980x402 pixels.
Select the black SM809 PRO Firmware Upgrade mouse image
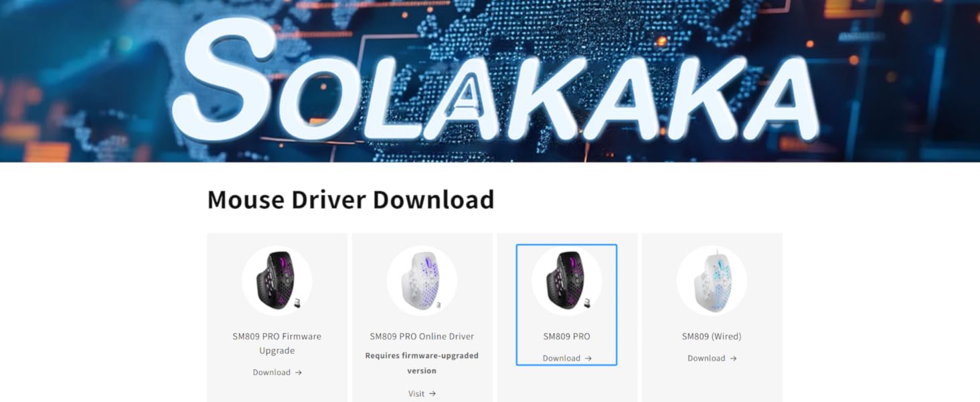coord(277,281)
